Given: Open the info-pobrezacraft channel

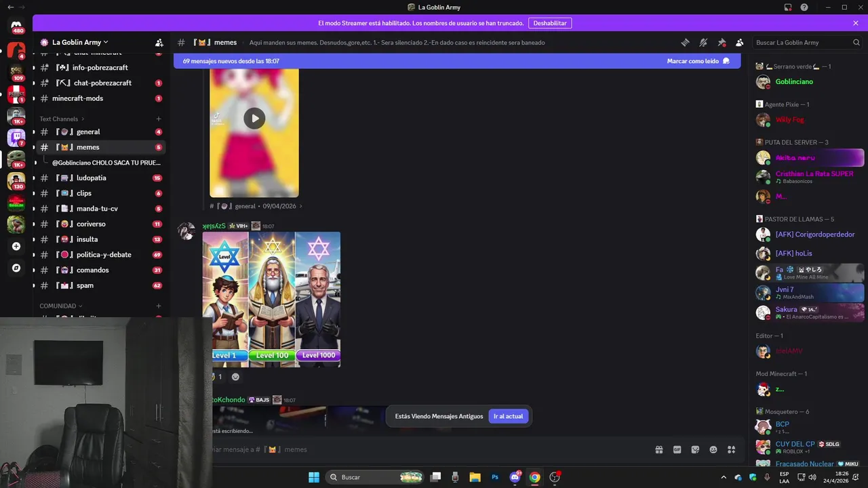Looking at the screenshot, I should (100, 68).
